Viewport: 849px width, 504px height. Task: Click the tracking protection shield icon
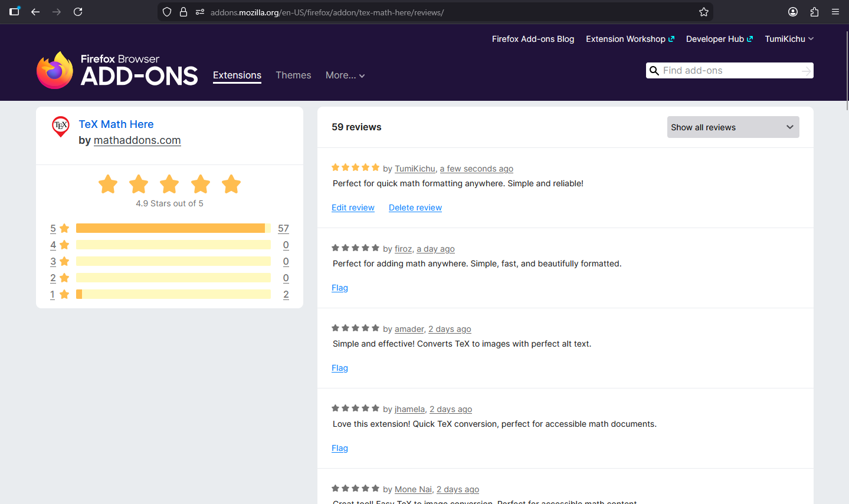click(x=167, y=12)
